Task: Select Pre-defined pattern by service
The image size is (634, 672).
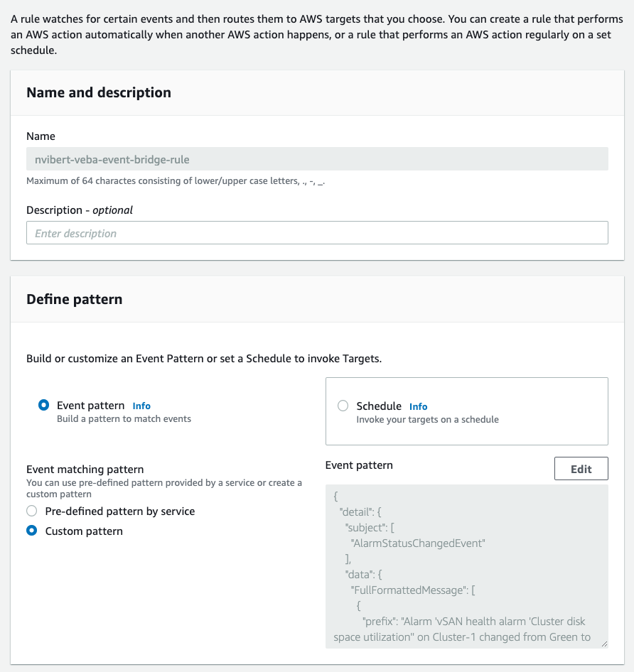Action: pyautogui.click(x=31, y=511)
